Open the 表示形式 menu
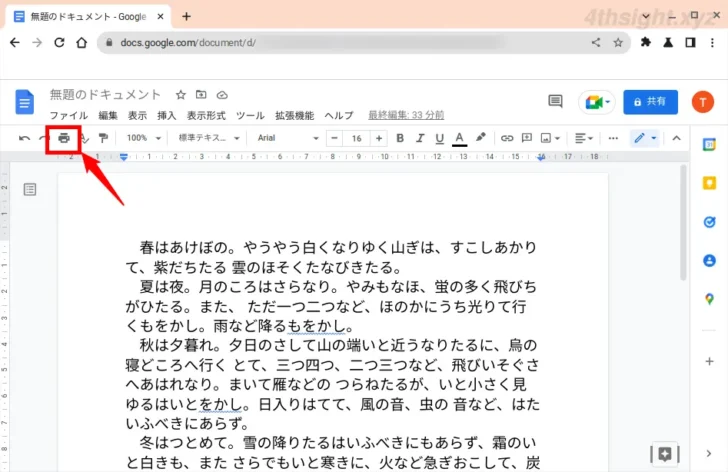The width and height of the screenshot is (728, 472). [x=206, y=115]
